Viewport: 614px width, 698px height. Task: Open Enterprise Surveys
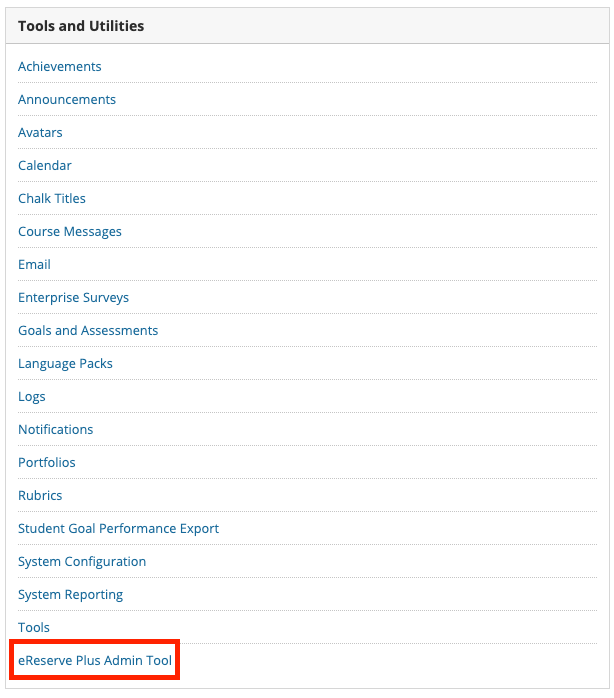pyautogui.click(x=73, y=297)
